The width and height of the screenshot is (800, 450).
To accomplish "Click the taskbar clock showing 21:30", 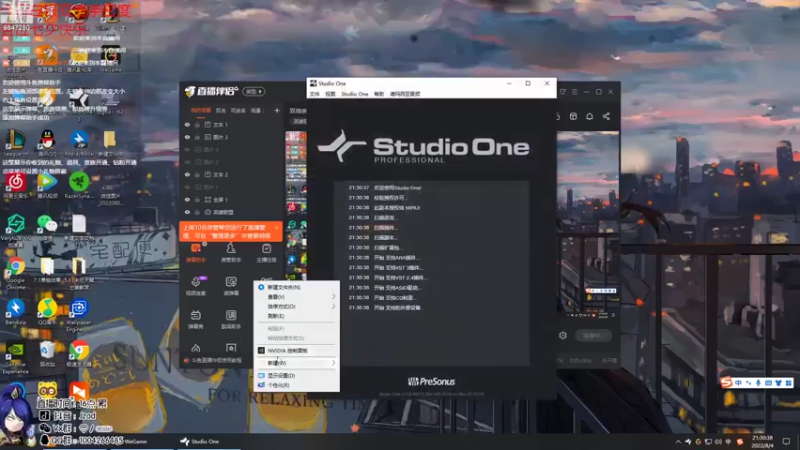I will [762, 441].
